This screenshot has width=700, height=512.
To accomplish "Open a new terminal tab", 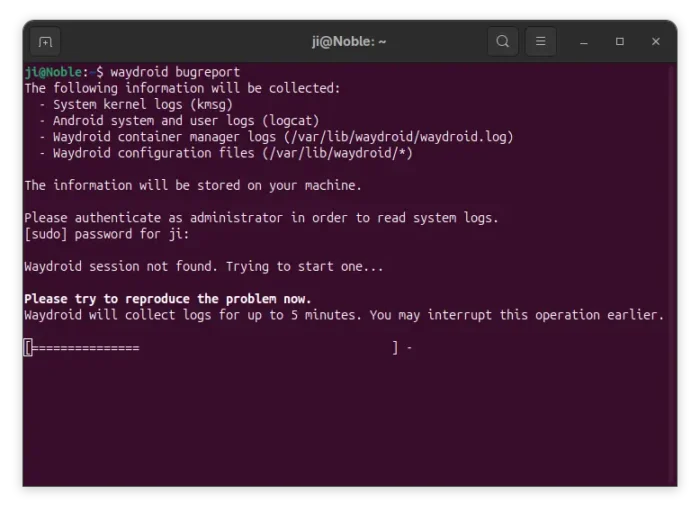I will tap(45, 42).
